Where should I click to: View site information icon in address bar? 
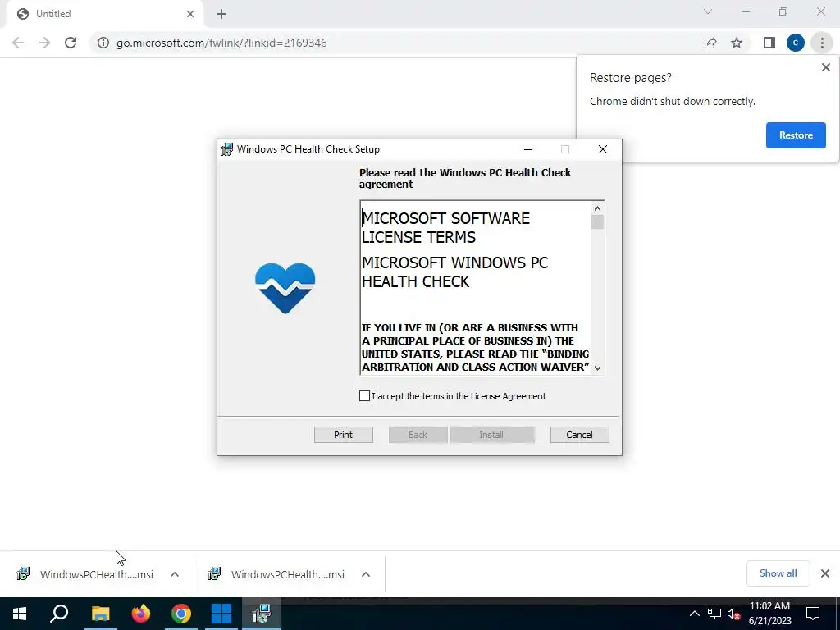[x=103, y=43]
